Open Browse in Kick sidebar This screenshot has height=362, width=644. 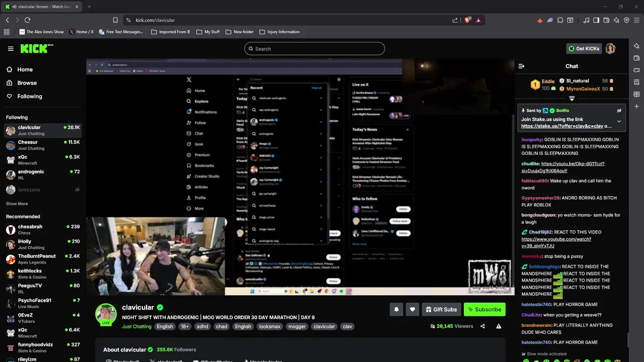22,83
